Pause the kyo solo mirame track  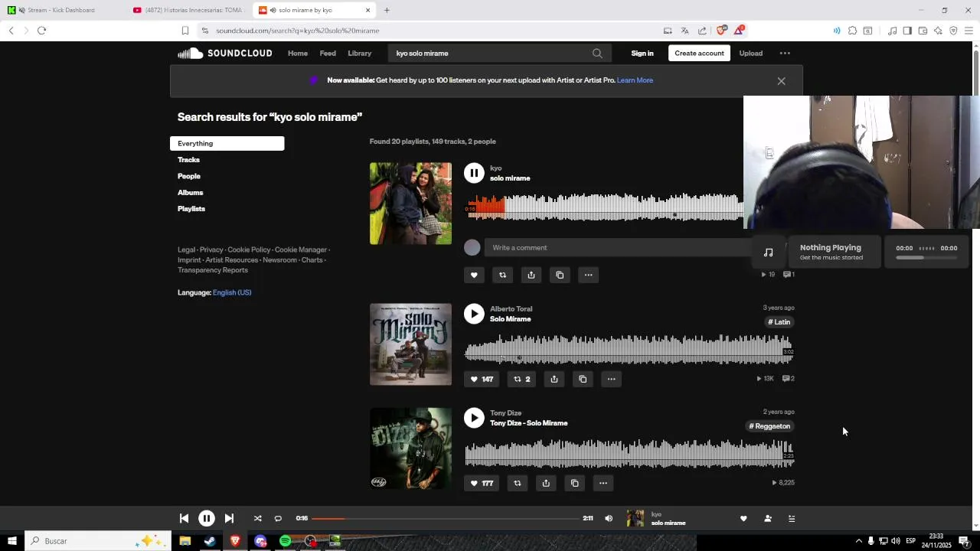tap(474, 173)
